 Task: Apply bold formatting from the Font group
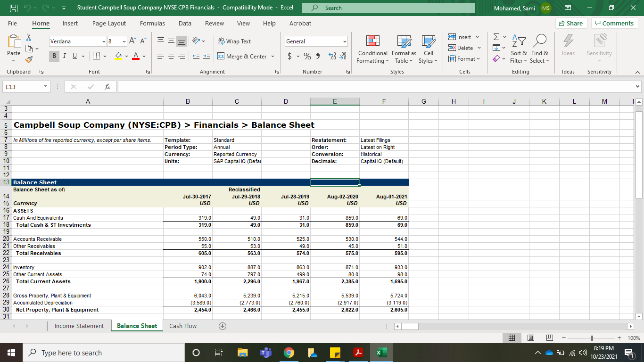pos(54,56)
